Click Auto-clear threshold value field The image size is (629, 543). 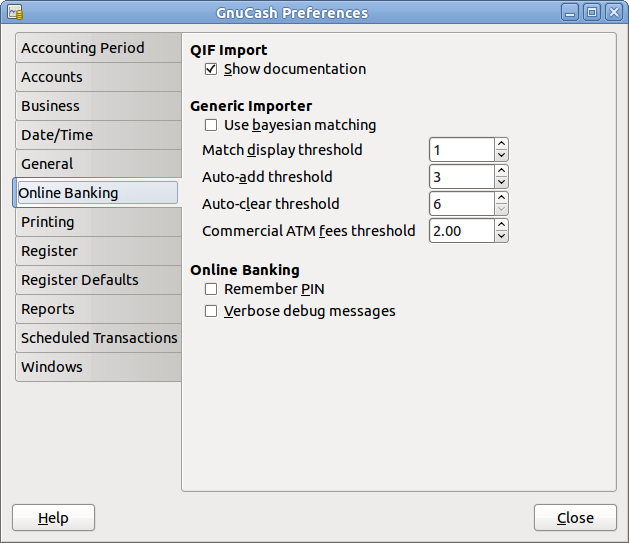pos(462,204)
